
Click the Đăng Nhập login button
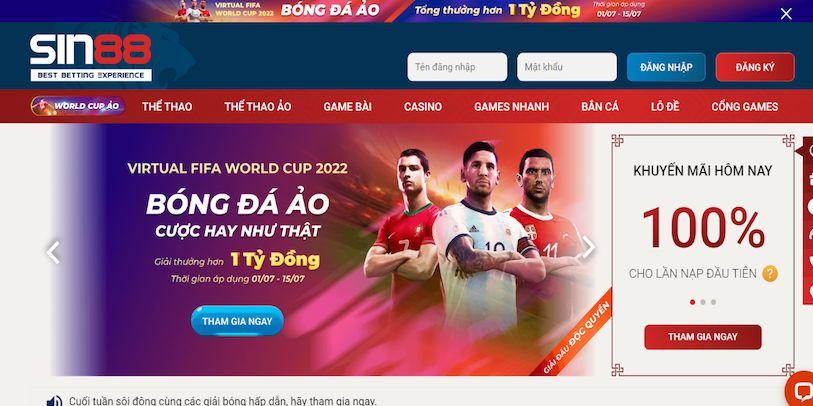666,67
